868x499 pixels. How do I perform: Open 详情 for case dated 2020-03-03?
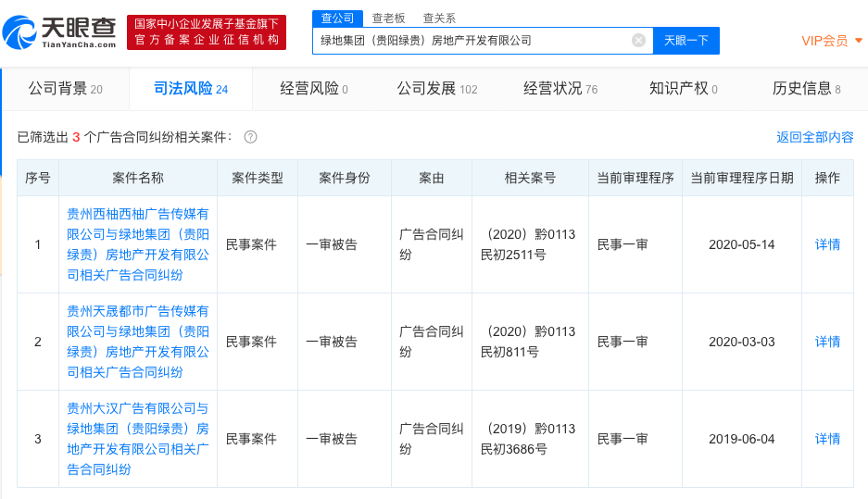pyautogui.click(x=827, y=342)
